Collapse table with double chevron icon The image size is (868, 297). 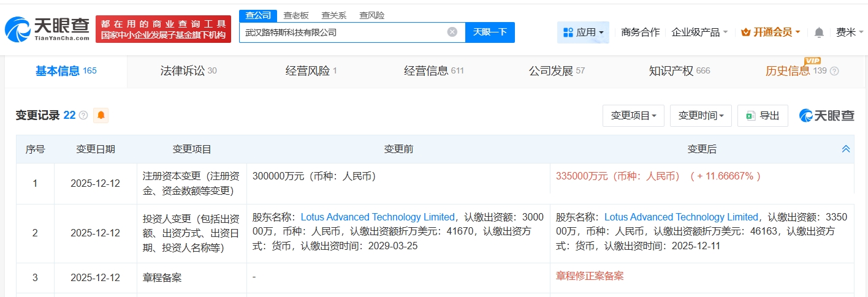[845, 149]
